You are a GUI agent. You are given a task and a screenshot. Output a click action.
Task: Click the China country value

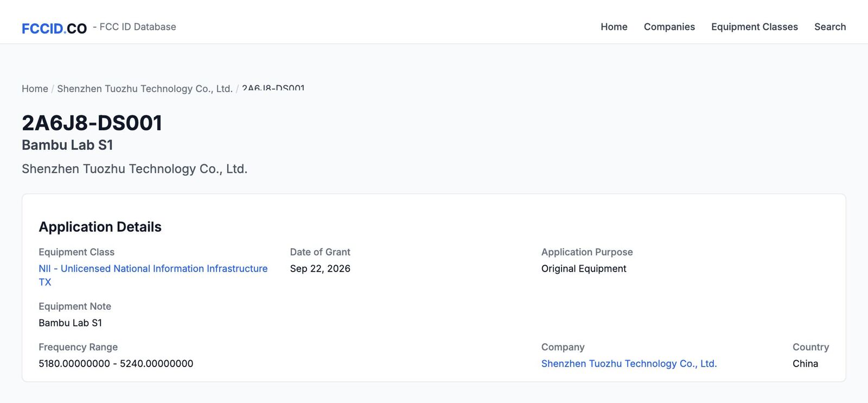pyautogui.click(x=805, y=363)
